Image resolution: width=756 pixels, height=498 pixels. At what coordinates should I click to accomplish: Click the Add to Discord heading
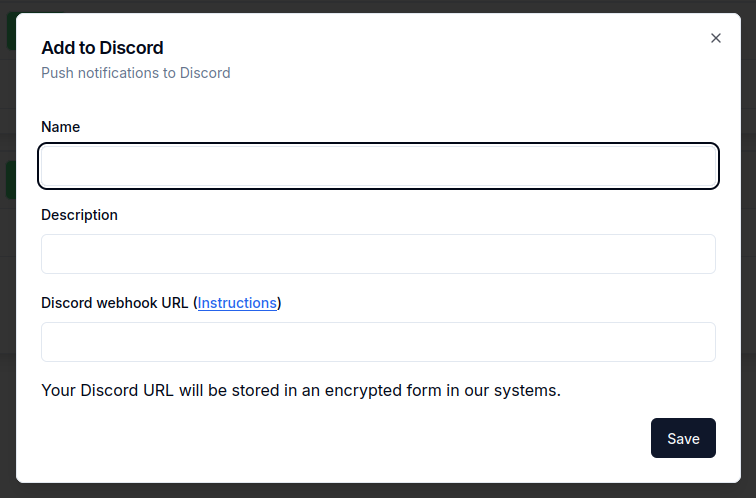coord(102,47)
